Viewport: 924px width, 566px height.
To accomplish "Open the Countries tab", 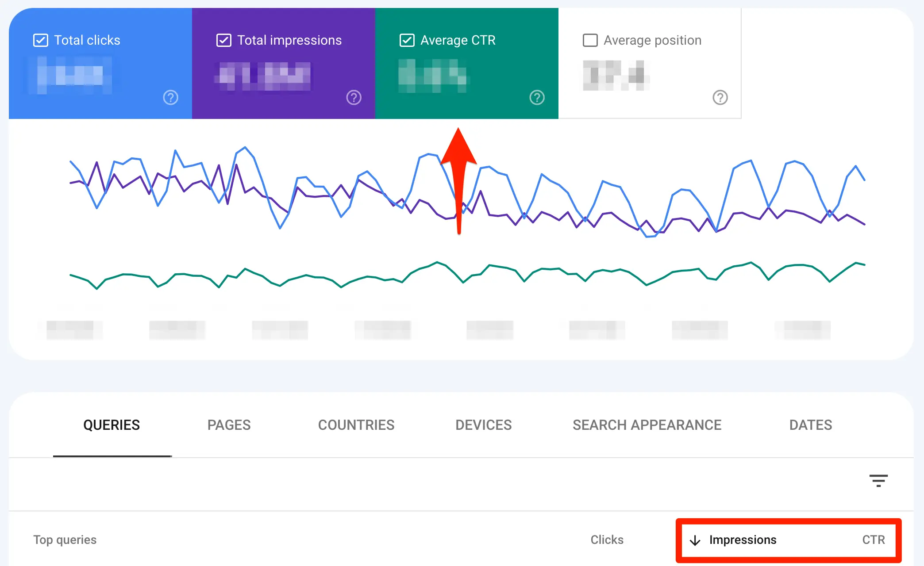I will click(356, 425).
